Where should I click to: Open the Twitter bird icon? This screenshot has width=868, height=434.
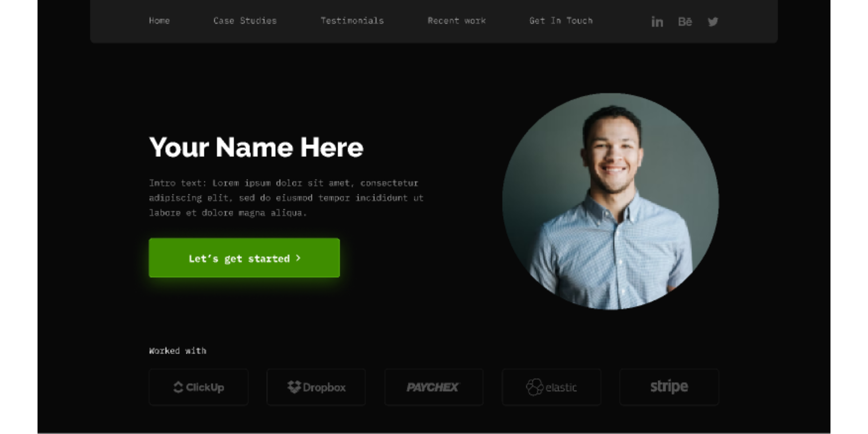tap(712, 22)
